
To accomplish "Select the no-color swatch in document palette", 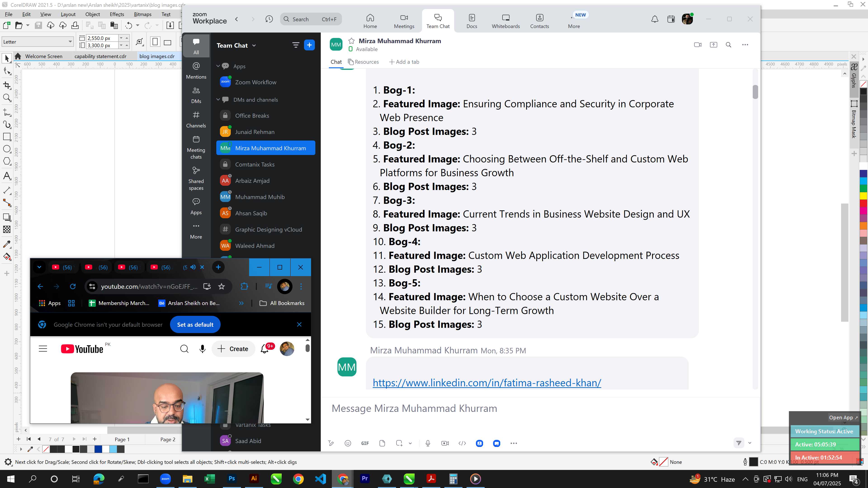I will point(46,449).
